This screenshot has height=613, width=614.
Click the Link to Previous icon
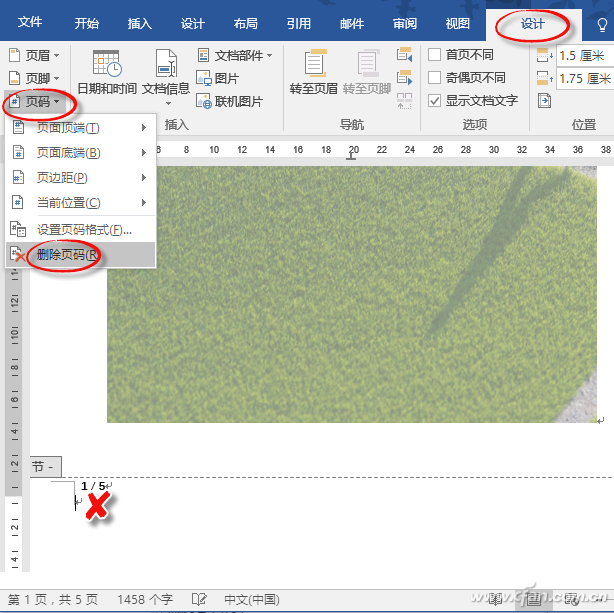[405, 101]
